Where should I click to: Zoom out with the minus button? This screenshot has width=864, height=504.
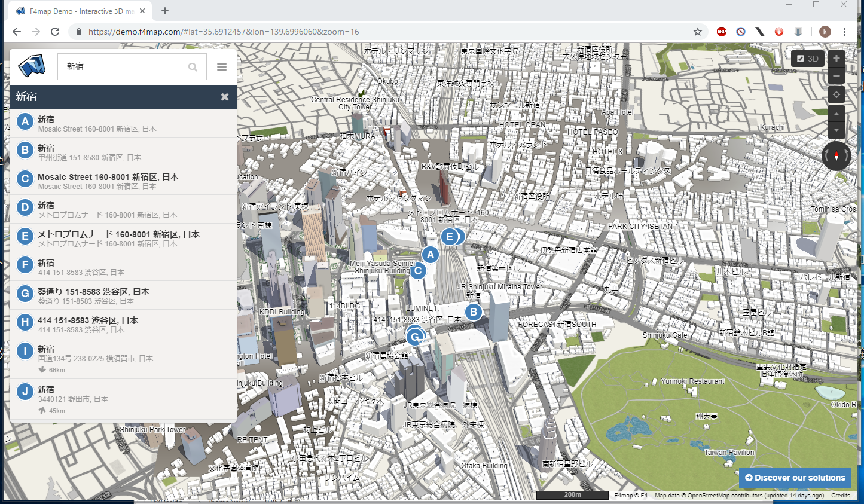coord(836,75)
